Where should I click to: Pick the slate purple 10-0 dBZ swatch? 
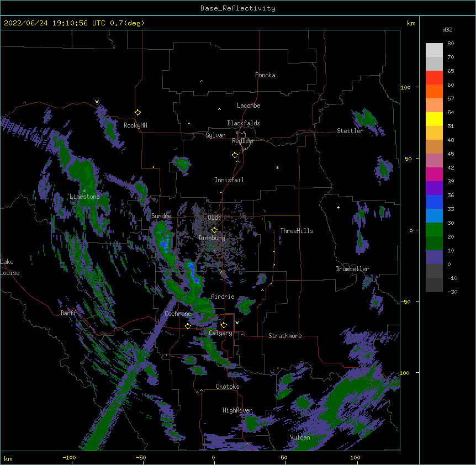tap(434, 257)
